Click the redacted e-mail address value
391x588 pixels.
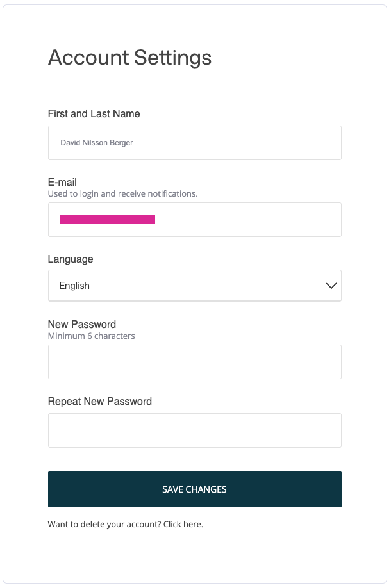point(108,220)
